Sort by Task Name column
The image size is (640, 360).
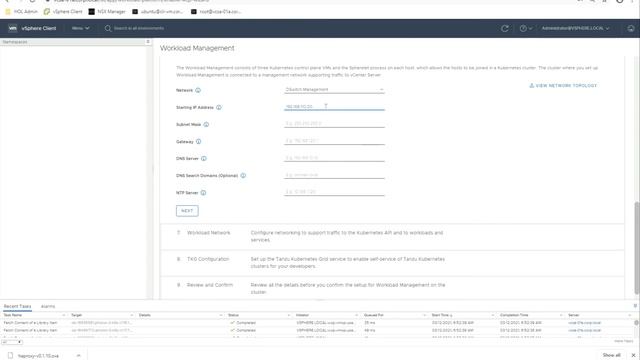[x=13, y=315]
